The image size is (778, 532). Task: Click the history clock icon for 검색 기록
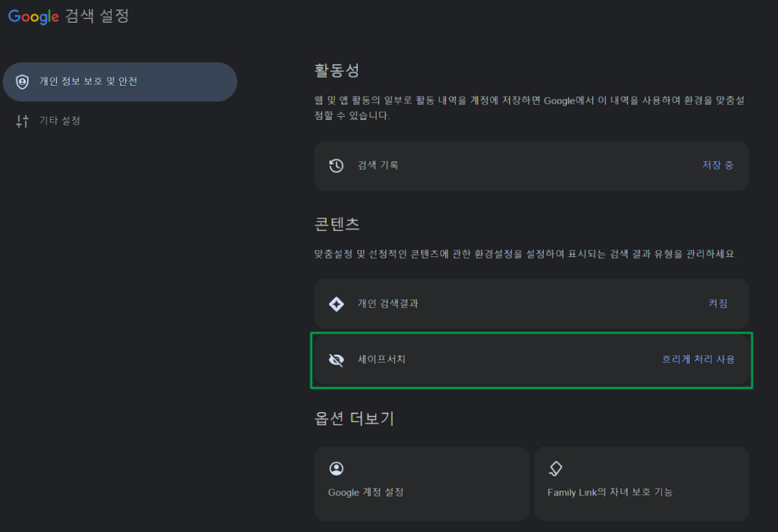tap(337, 165)
